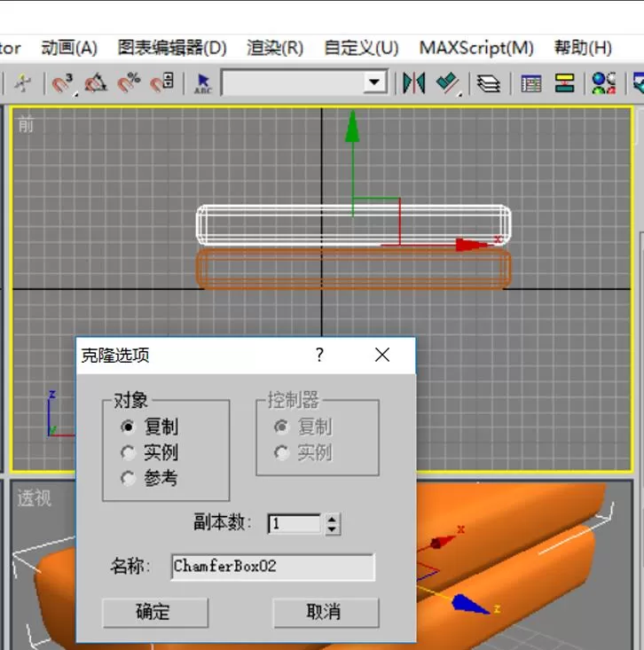Cancel cloning with the 取消 button
The height and width of the screenshot is (650, 644).
pyautogui.click(x=326, y=612)
